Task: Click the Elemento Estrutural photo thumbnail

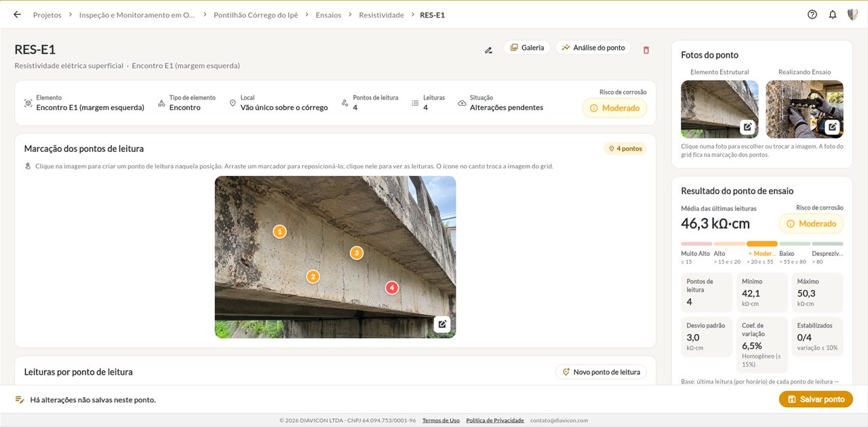Action: tap(719, 109)
